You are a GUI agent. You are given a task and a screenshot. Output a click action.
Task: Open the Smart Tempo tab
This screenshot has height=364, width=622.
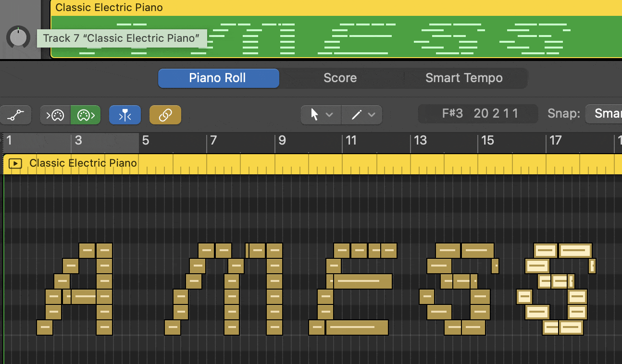pyautogui.click(x=464, y=78)
